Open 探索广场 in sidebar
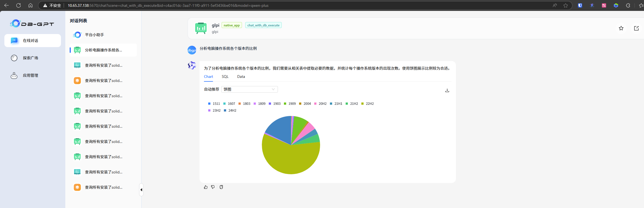 coord(33,58)
